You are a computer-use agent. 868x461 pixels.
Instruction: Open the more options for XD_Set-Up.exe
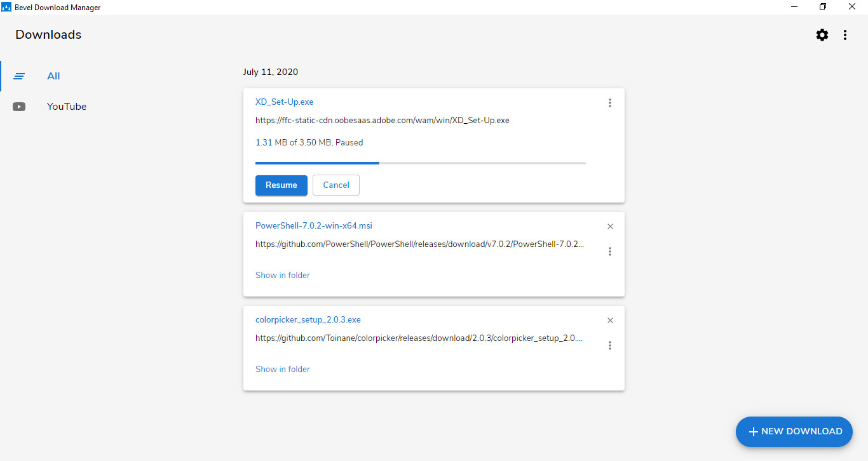pyautogui.click(x=610, y=103)
